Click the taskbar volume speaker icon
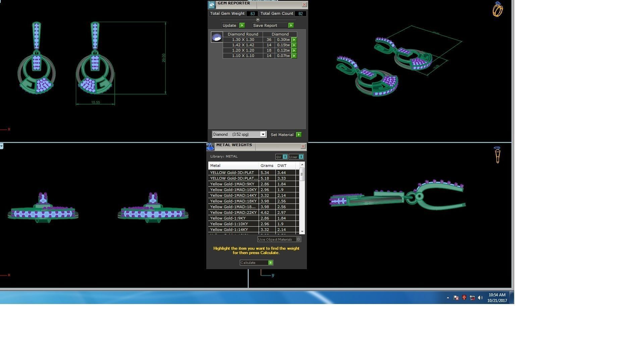644x362 pixels. click(x=480, y=298)
